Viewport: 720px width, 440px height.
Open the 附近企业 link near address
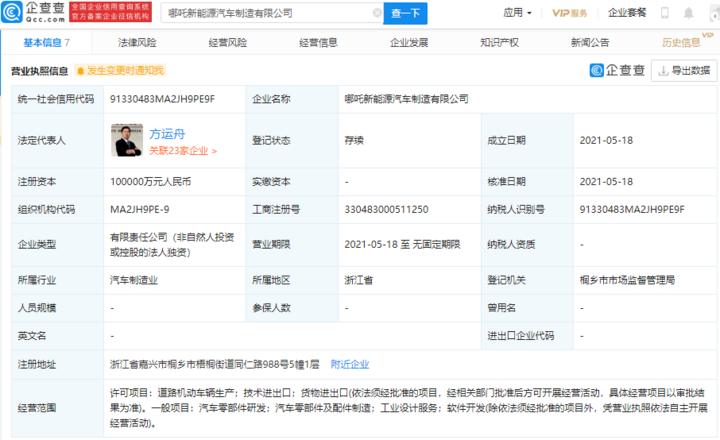pyautogui.click(x=350, y=365)
